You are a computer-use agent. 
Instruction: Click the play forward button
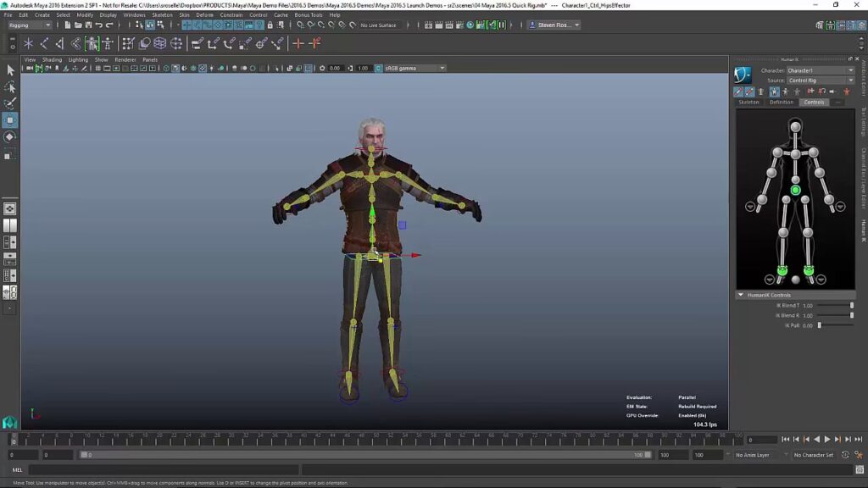tap(827, 440)
